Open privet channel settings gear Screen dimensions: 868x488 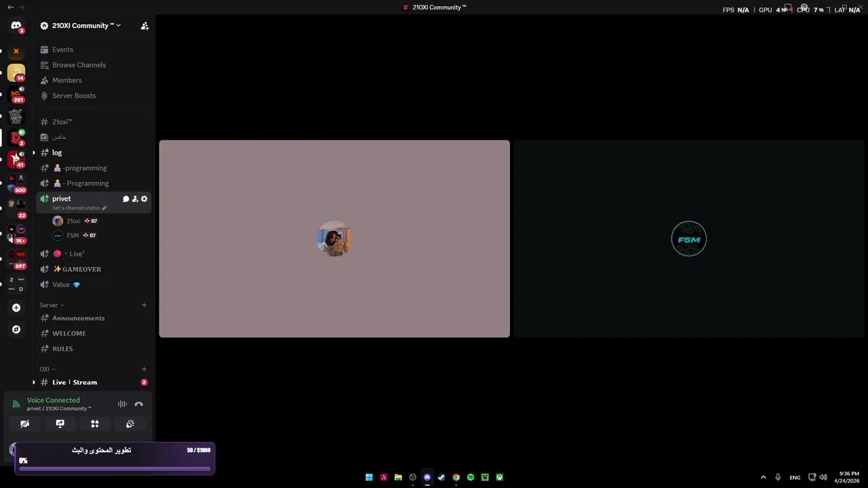coord(144,199)
